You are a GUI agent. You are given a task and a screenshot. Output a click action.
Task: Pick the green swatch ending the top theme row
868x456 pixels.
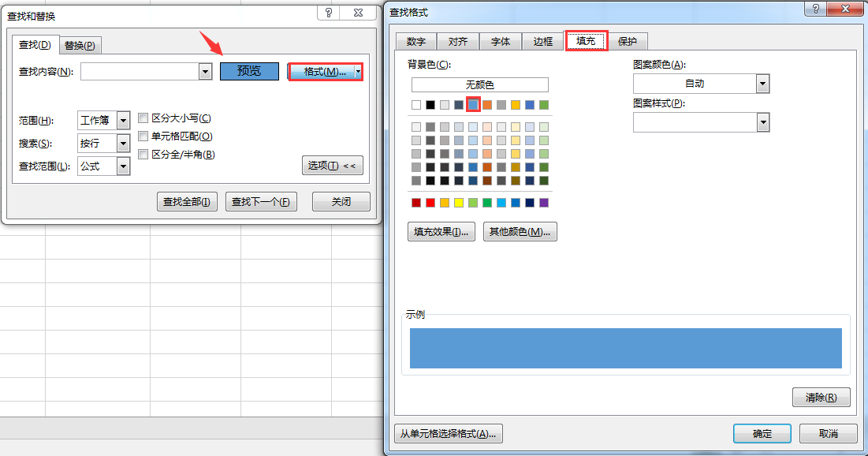544,105
